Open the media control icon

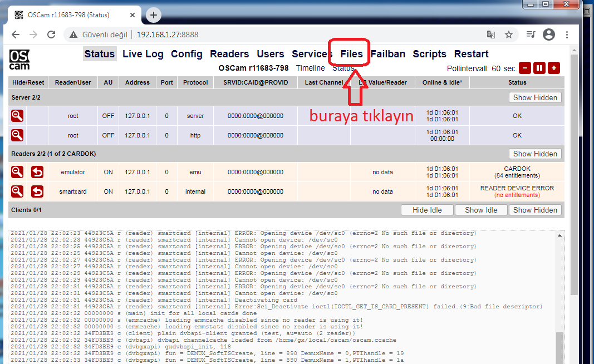pos(531,35)
